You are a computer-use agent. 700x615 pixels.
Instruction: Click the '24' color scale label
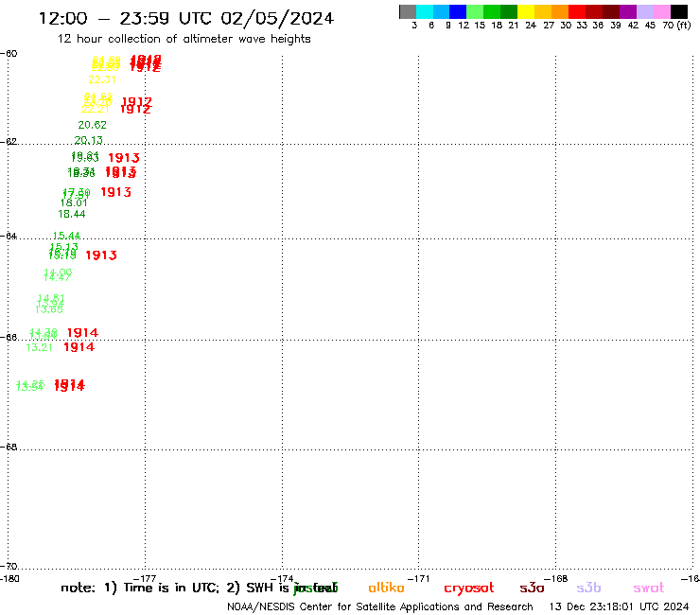click(x=531, y=26)
